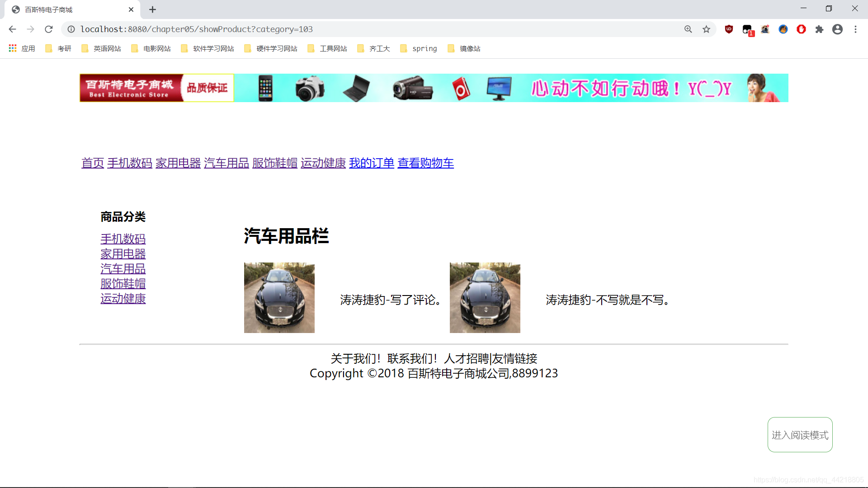Select the 百斯特电子商城 browser tab
Screen dimensions: 868x488
(x=72, y=9)
